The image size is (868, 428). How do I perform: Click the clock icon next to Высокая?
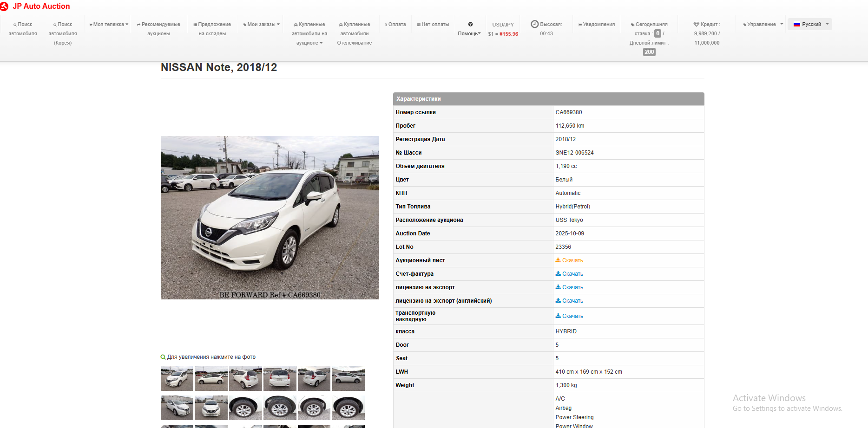(x=535, y=24)
